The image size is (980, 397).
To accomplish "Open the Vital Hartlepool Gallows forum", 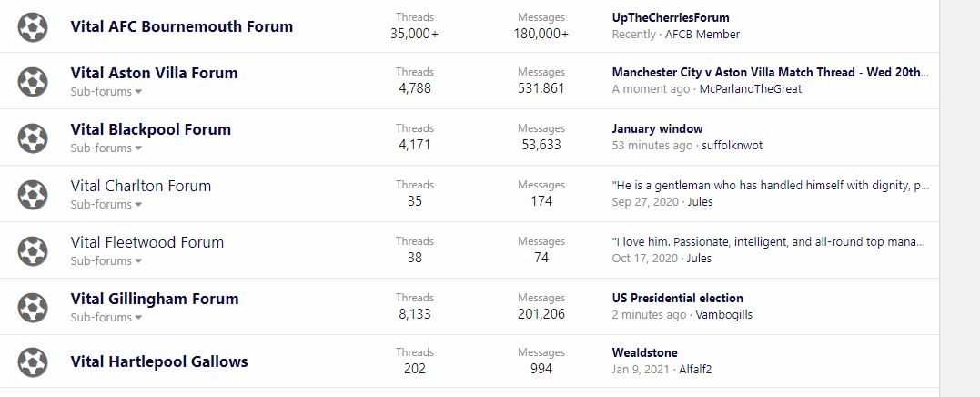I will [x=159, y=361].
